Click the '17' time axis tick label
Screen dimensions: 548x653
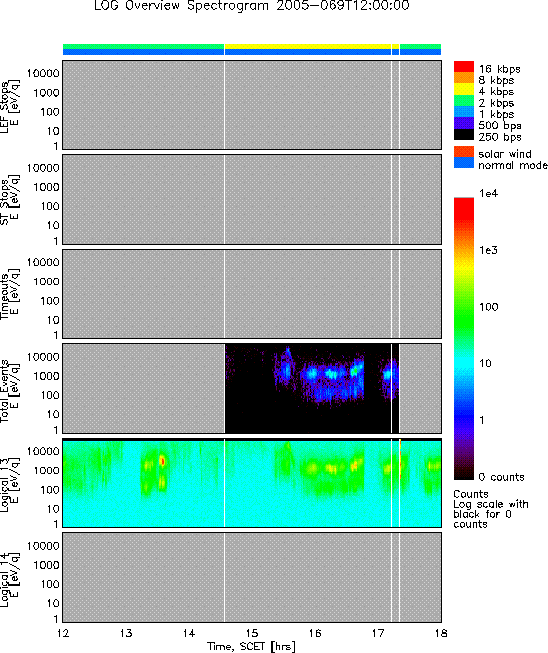tap(378, 633)
